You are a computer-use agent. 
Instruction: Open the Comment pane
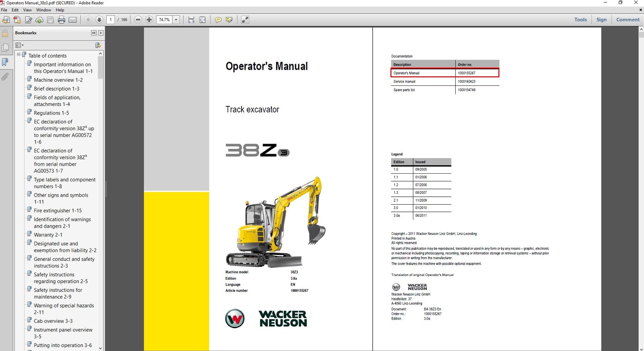pos(627,20)
